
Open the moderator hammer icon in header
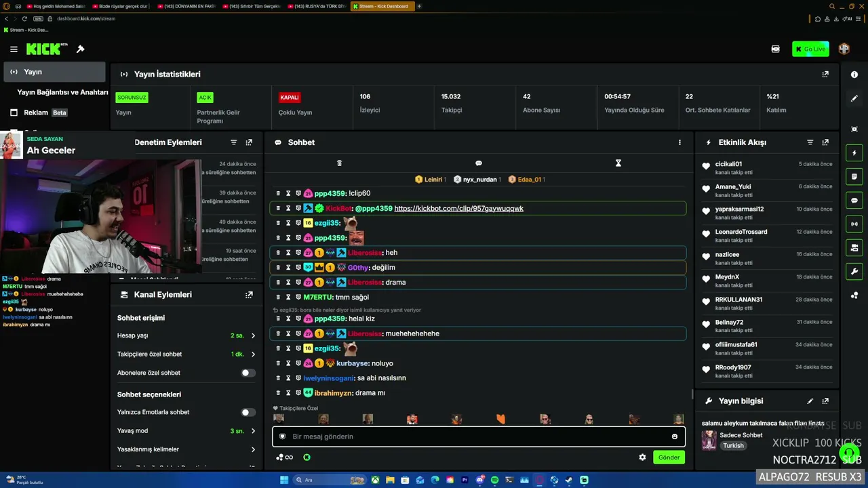pyautogui.click(x=80, y=49)
